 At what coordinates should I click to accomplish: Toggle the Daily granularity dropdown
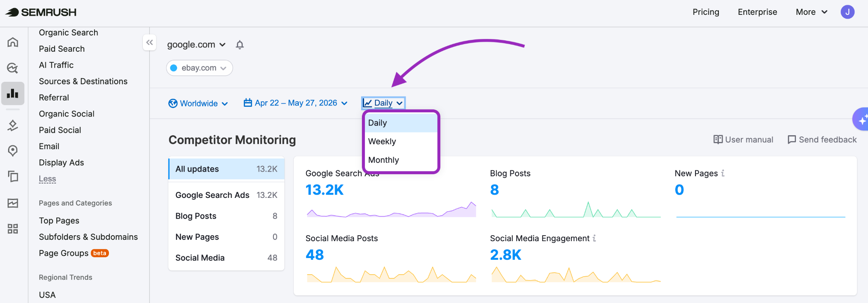383,103
